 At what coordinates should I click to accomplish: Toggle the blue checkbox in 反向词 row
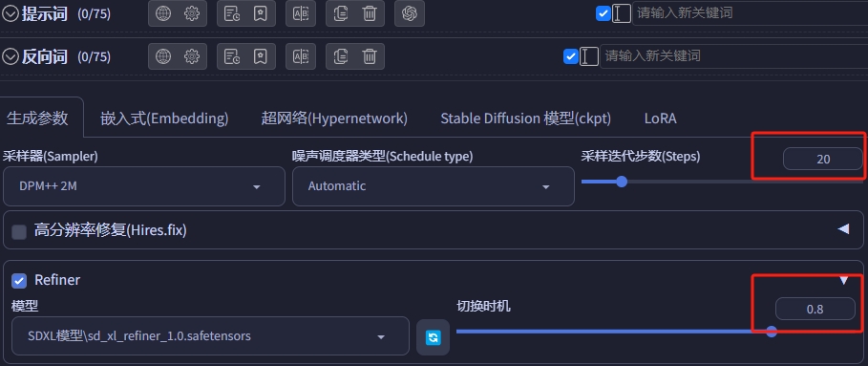coord(571,56)
